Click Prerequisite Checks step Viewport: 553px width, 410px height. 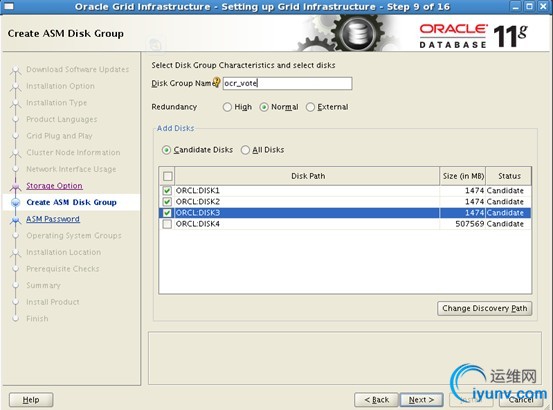pyautogui.click(x=63, y=269)
